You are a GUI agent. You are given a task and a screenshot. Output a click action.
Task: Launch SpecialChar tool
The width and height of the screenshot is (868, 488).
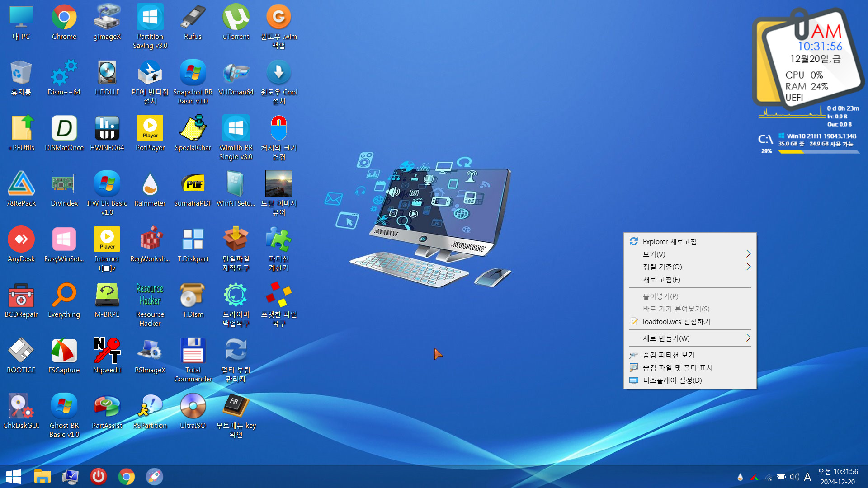(x=193, y=133)
